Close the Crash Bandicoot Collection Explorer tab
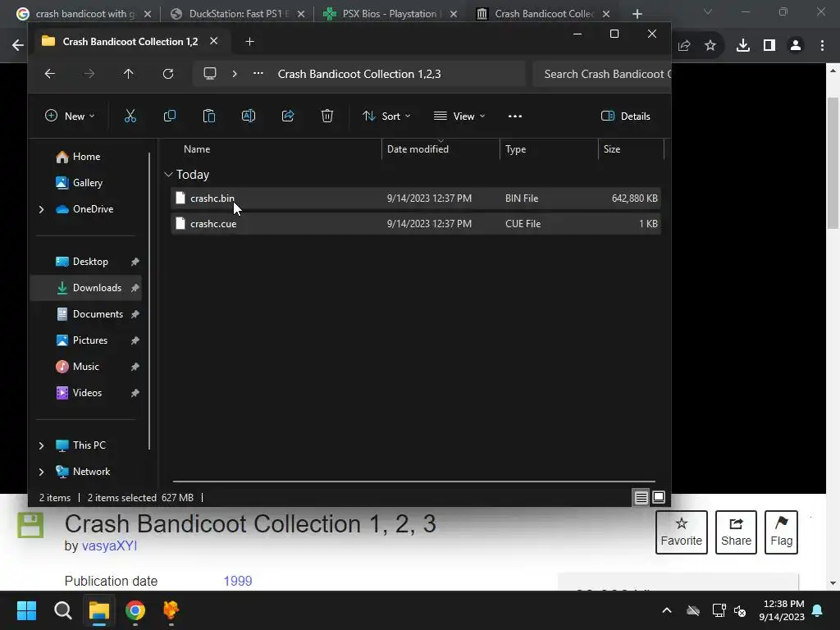The height and width of the screenshot is (630, 840). 214,41
